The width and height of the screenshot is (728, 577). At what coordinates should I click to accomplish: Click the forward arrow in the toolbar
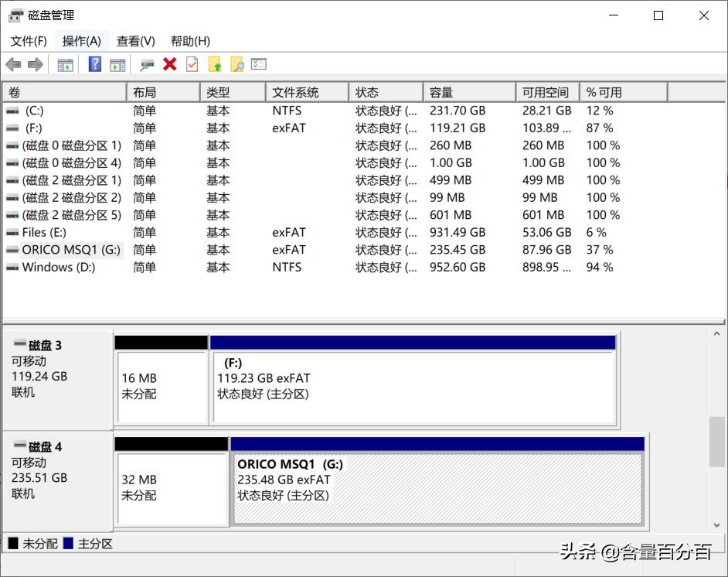pos(35,64)
